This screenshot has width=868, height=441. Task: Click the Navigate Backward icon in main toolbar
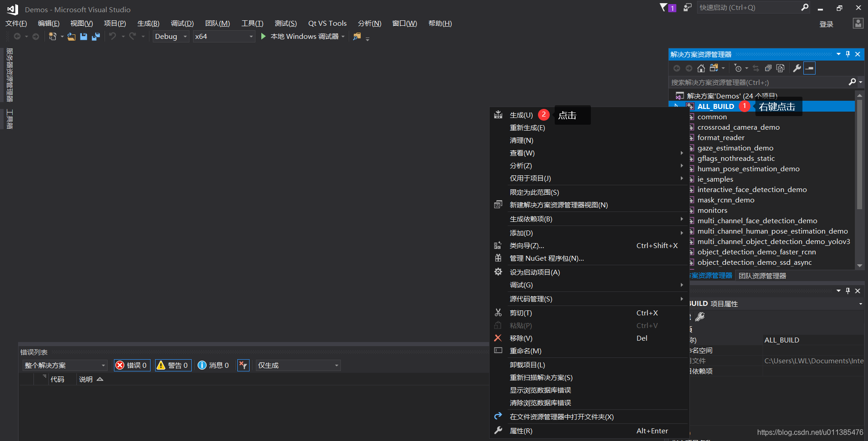[17, 36]
